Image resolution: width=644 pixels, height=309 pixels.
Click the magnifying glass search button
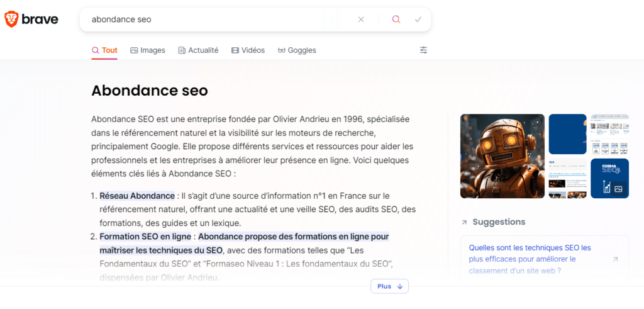click(x=396, y=20)
